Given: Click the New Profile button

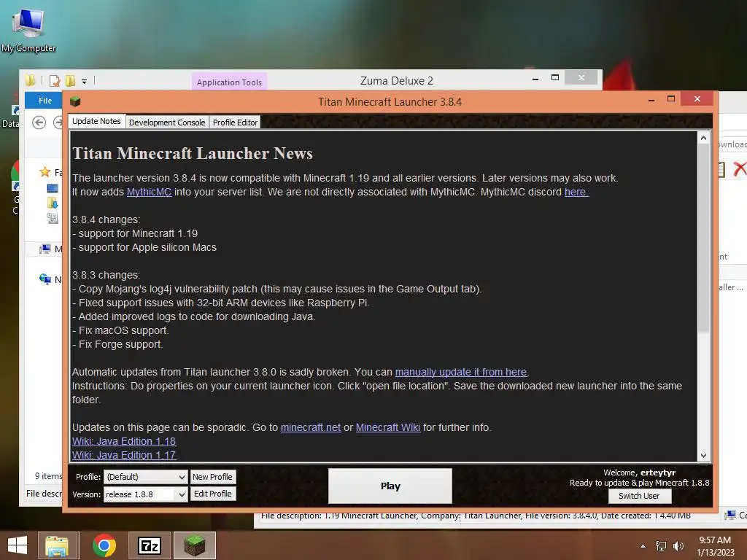Looking at the screenshot, I should pos(212,477).
